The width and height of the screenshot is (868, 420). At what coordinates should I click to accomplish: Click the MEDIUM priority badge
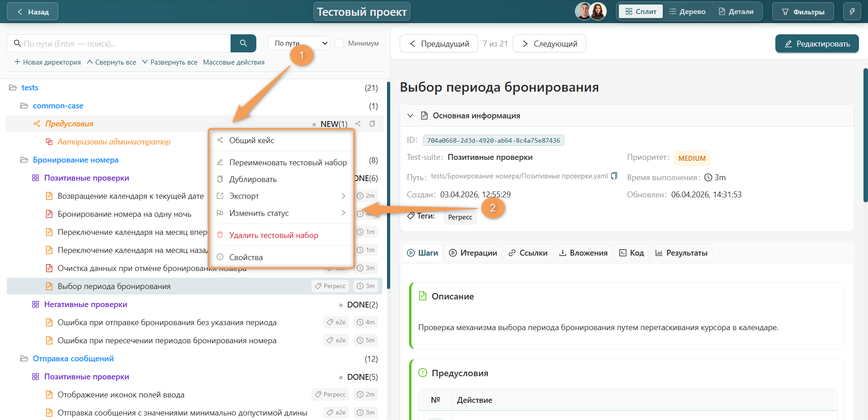point(692,159)
